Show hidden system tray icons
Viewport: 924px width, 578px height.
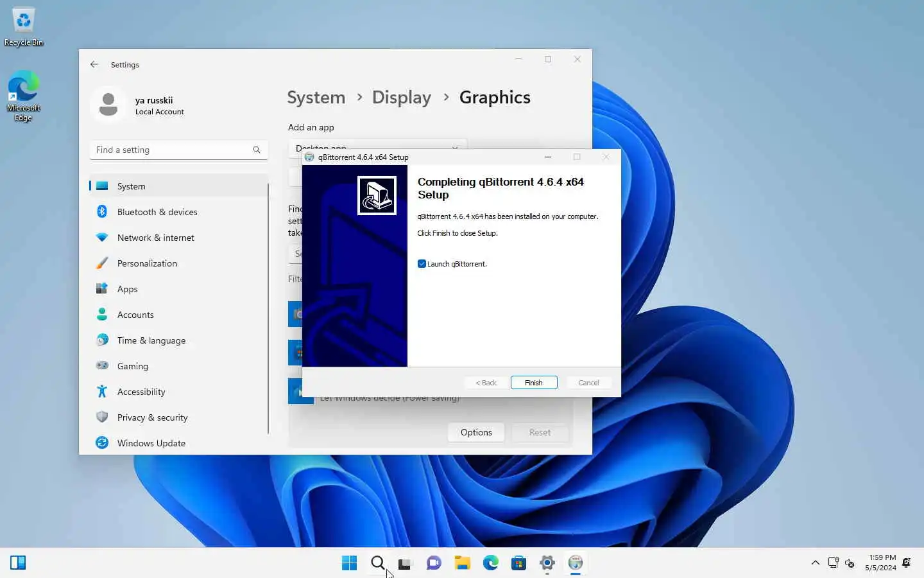pos(816,563)
